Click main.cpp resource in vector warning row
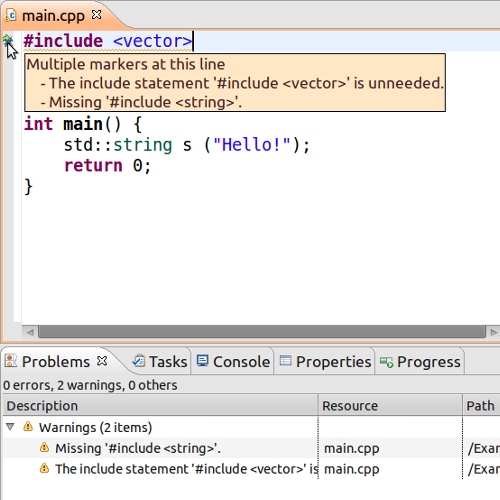 coord(352,469)
